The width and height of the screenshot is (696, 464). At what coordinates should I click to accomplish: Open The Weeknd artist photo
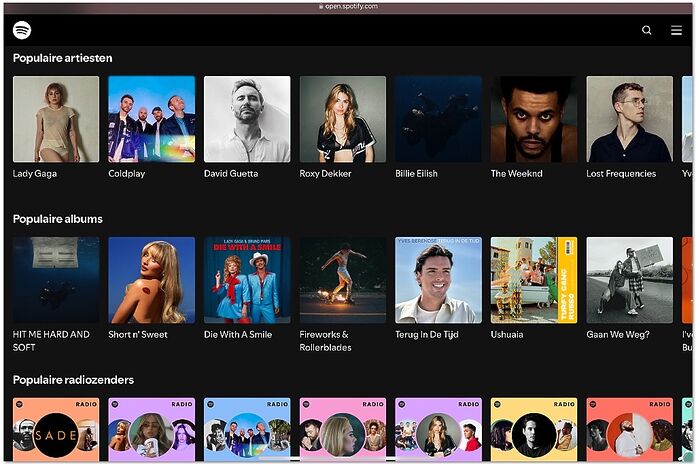tap(534, 119)
